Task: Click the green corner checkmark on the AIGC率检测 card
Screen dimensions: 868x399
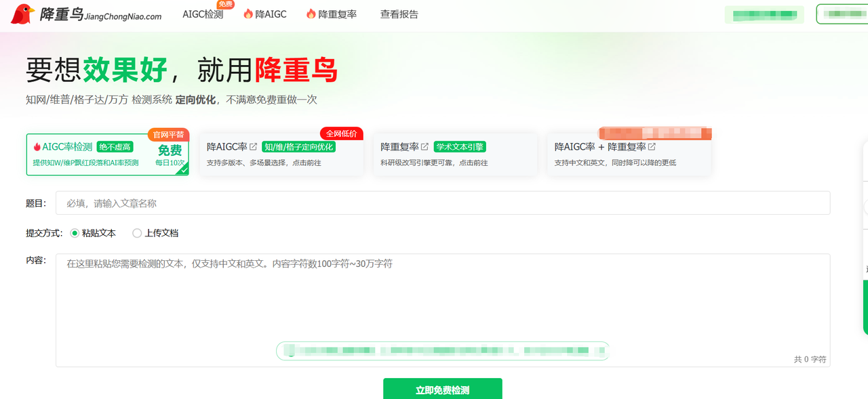Action: tap(182, 169)
